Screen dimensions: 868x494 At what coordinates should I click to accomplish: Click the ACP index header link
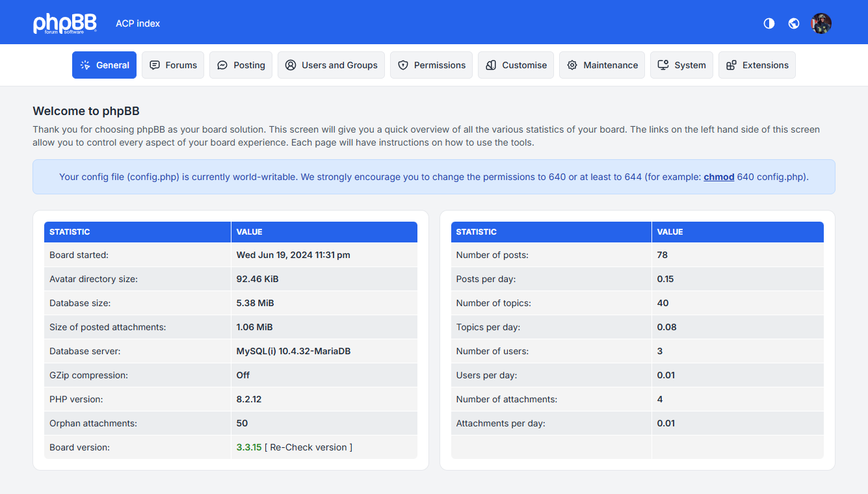click(138, 23)
